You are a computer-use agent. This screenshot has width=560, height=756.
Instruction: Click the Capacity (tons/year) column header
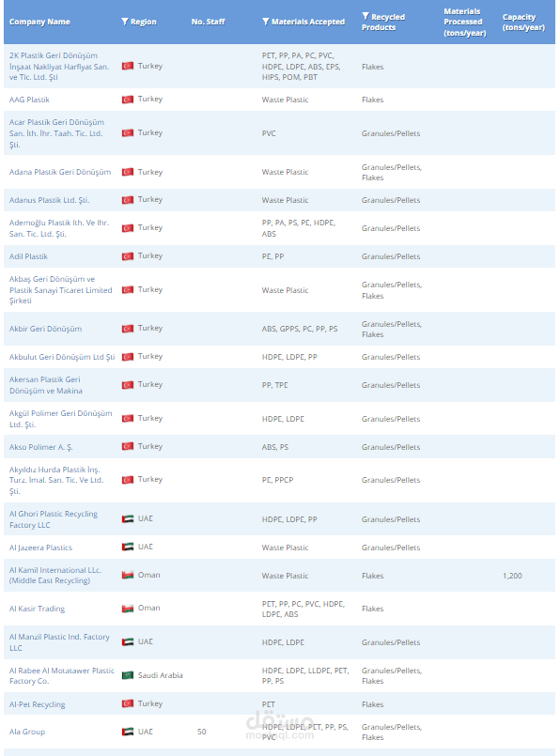point(523,23)
